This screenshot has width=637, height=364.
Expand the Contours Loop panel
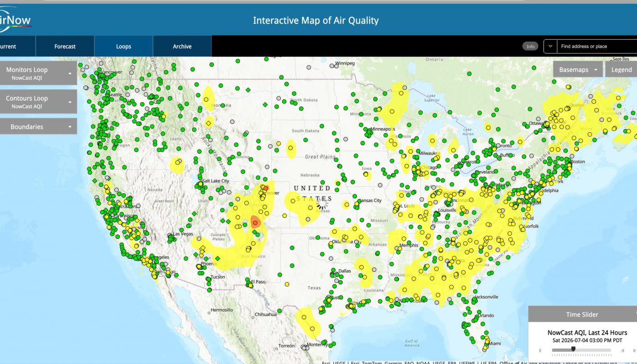(x=38, y=101)
